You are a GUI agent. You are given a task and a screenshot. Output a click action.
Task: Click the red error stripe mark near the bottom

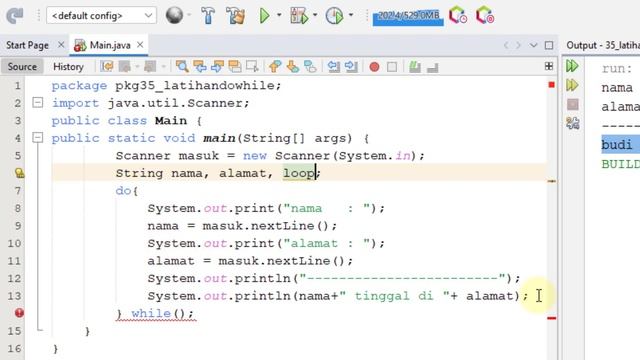[552, 318]
